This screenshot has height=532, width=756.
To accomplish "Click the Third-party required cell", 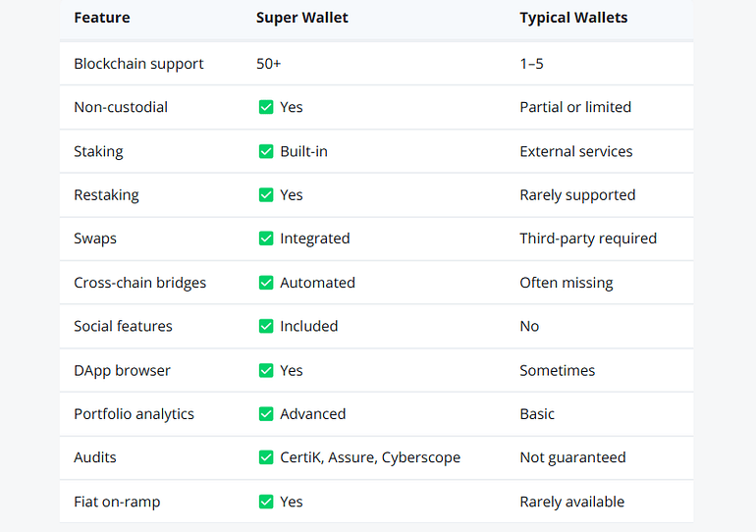I will click(x=587, y=239).
